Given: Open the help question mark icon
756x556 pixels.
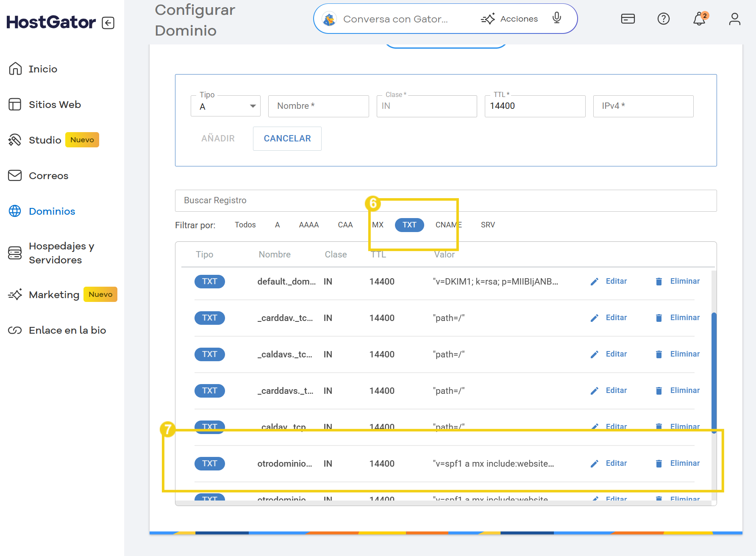Looking at the screenshot, I should 663,19.
